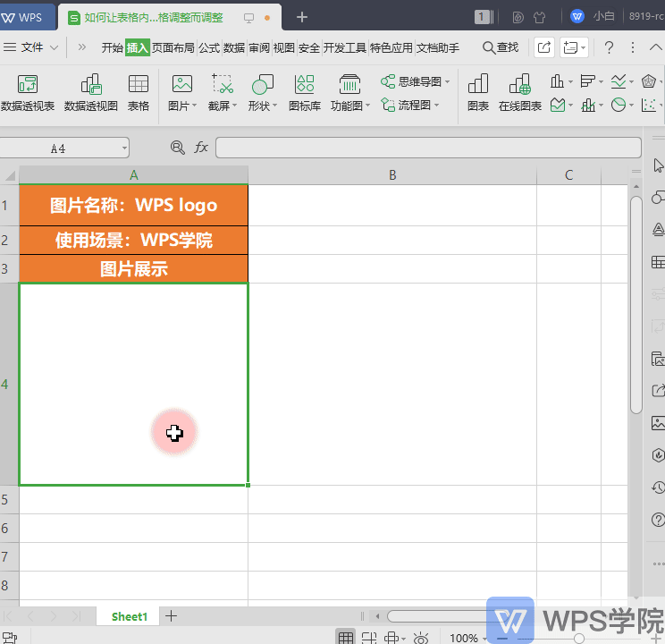This screenshot has height=644, width=665.
Task: Open the more options vertical dots
Action: pos(632,47)
